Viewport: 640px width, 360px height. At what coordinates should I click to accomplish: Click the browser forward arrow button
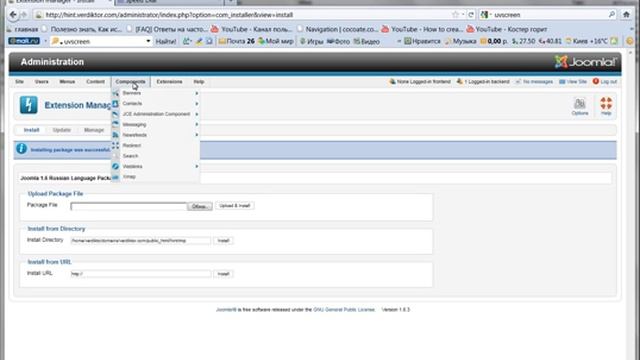(x=24, y=15)
